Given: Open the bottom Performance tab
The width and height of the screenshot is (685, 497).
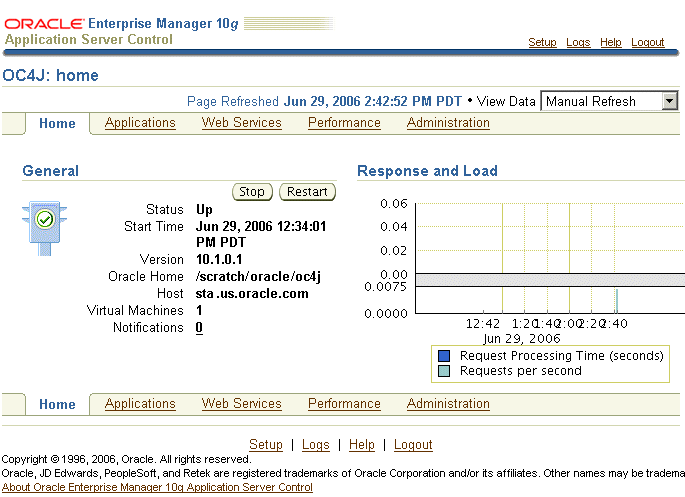Looking at the screenshot, I should point(344,404).
